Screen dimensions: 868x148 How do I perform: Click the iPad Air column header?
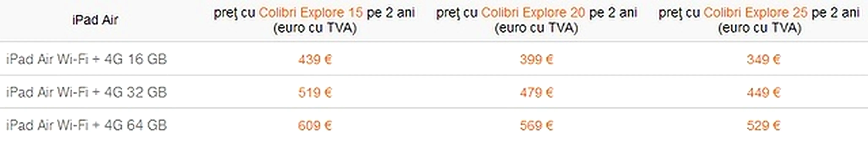click(x=95, y=20)
